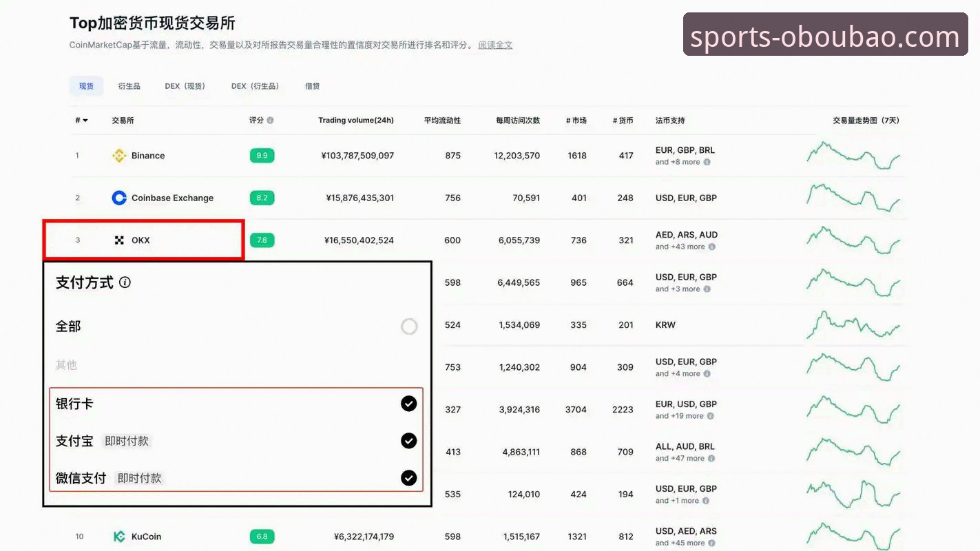The image size is (980, 551).
Task: Sort by # 市场 column header
Action: click(576, 121)
